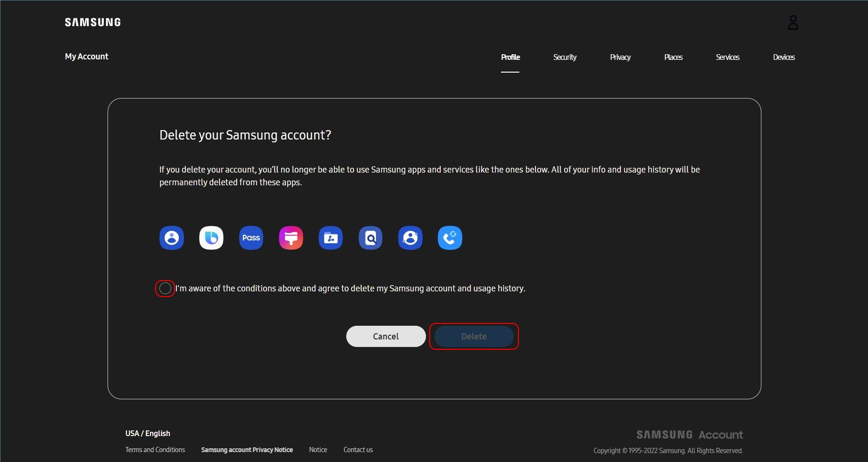Click the shared folder app icon
Image resolution: width=868 pixels, height=462 pixels.
pyautogui.click(x=331, y=238)
